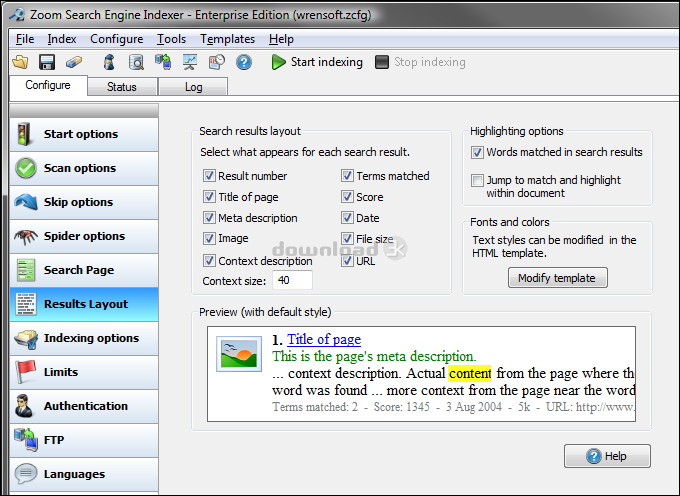The height and width of the screenshot is (496, 680).
Task: Open Scan options section
Action: tap(84, 168)
